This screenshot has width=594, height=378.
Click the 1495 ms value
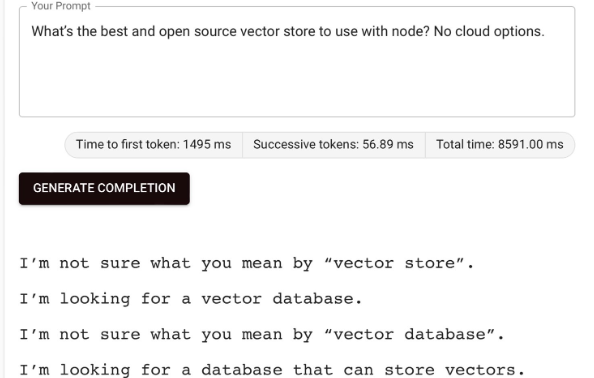click(x=207, y=145)
